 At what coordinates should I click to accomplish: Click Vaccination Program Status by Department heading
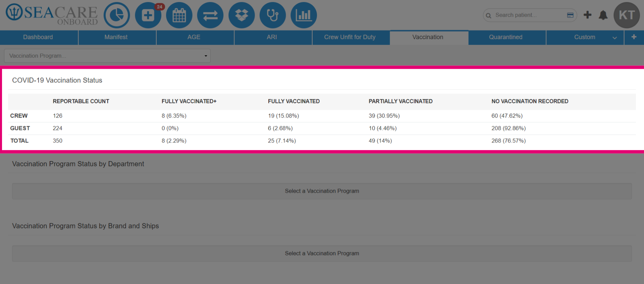click(78, 164)
